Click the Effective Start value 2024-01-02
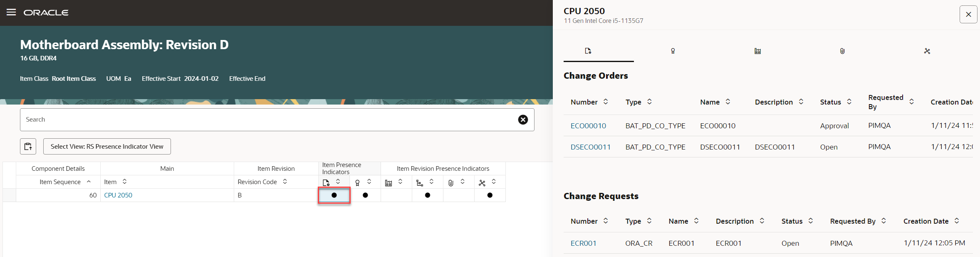The width and height of the screenshot is (980, 257). 201,78
